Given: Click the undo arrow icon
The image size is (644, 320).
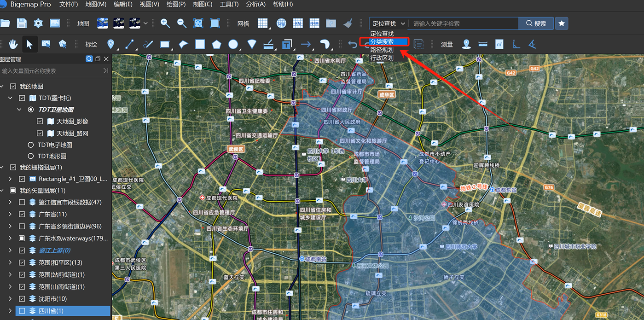Looking at the screenshot, I should (353, 44).
